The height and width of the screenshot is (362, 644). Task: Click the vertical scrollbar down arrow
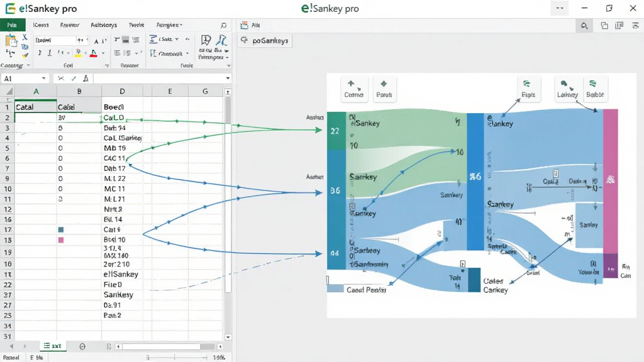pyautogui.click(x=228, y=337)
